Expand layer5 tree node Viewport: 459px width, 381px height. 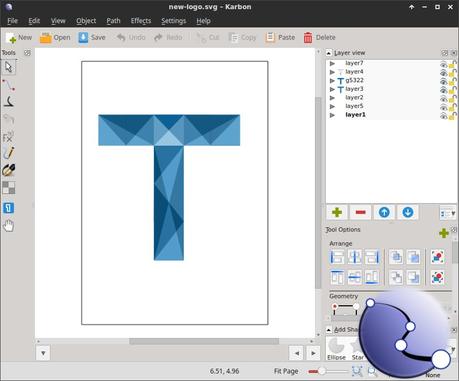click(x=332, y=106)
